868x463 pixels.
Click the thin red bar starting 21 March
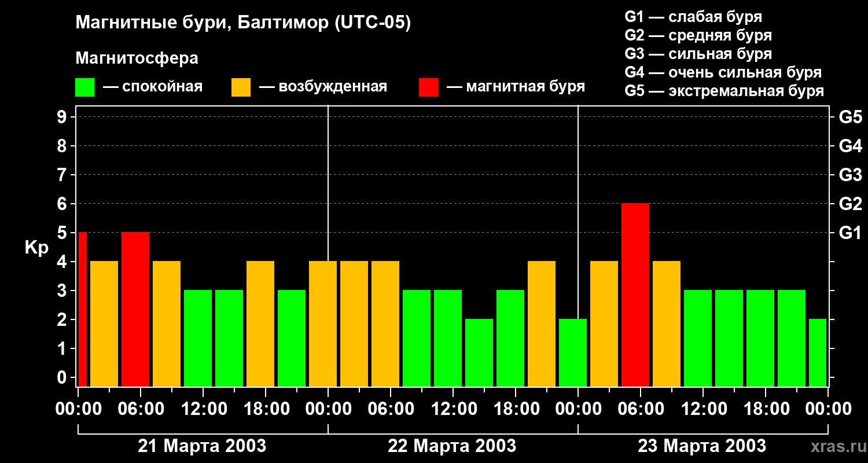pos(82,309)
